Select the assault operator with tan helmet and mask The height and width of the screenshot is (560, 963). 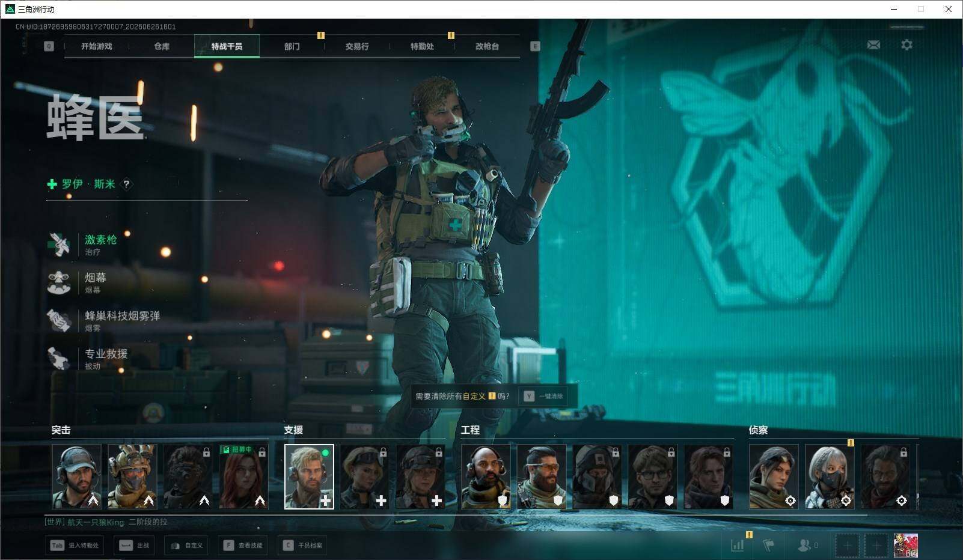coord(132,476)
